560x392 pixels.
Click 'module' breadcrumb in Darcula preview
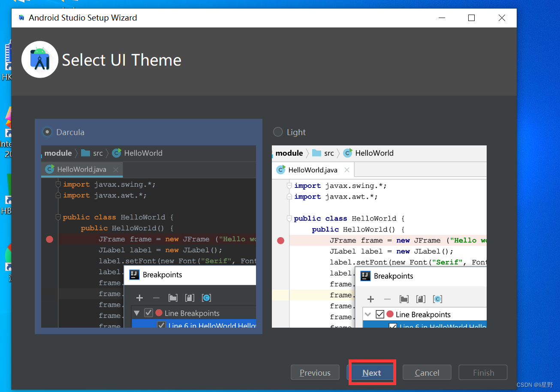pos(58,153)
